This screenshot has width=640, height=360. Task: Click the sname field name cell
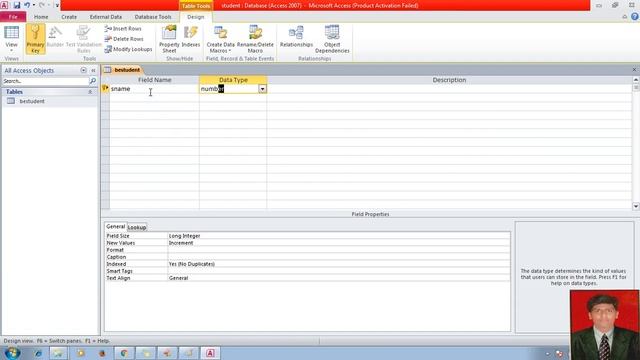pyautogui.click(x=154, y=89)
